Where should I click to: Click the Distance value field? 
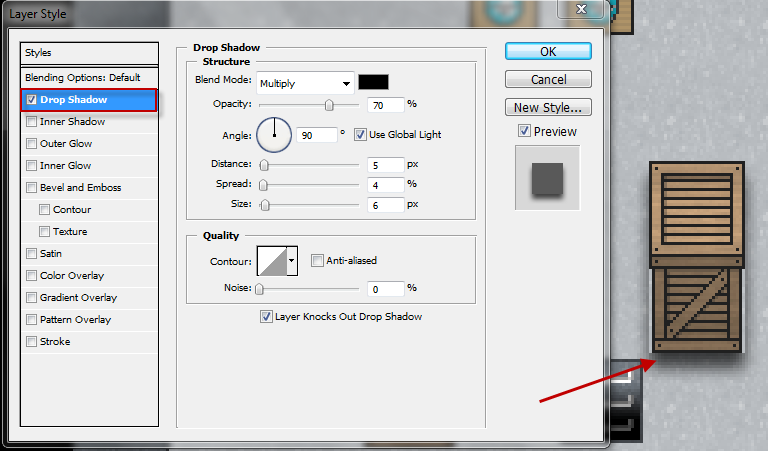[x=386, y=166]
